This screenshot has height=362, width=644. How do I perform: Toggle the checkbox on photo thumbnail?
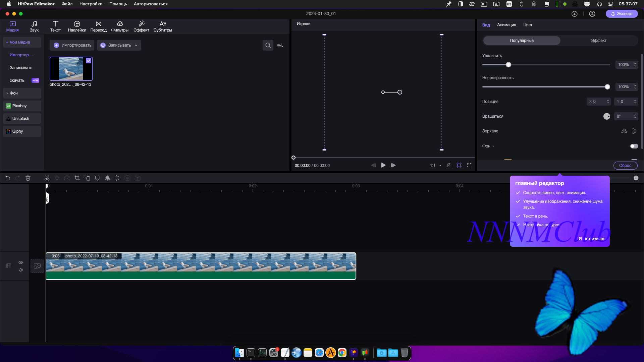89,61
